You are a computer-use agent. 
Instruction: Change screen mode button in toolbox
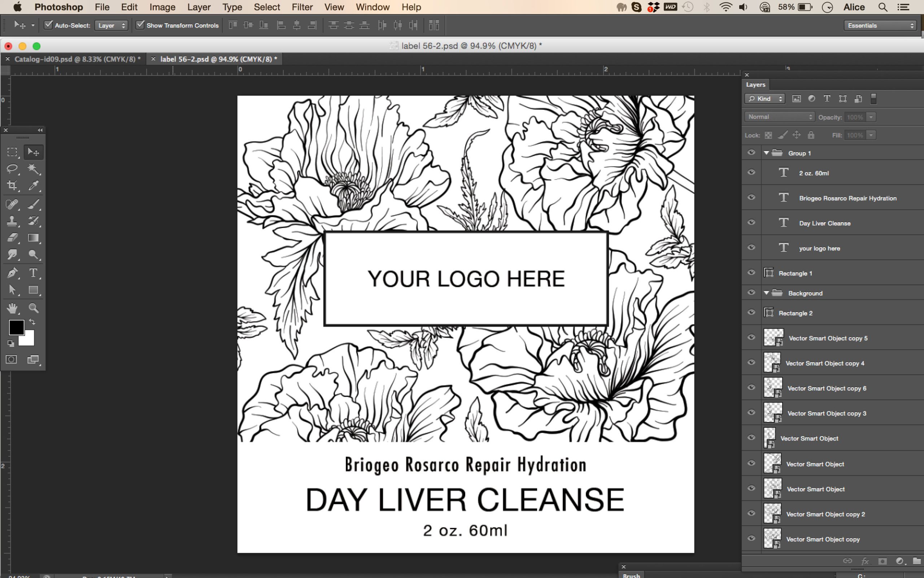33,359
